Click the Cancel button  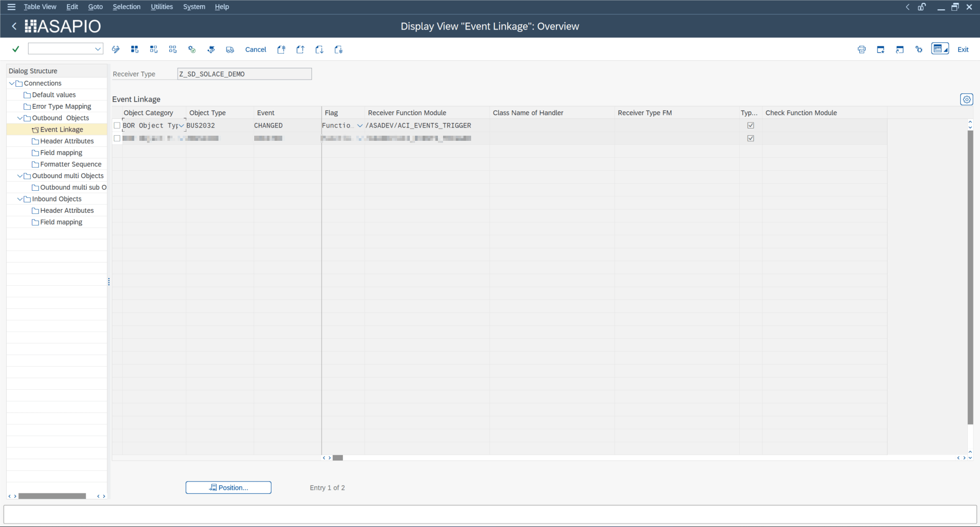(x=256, y=49)
